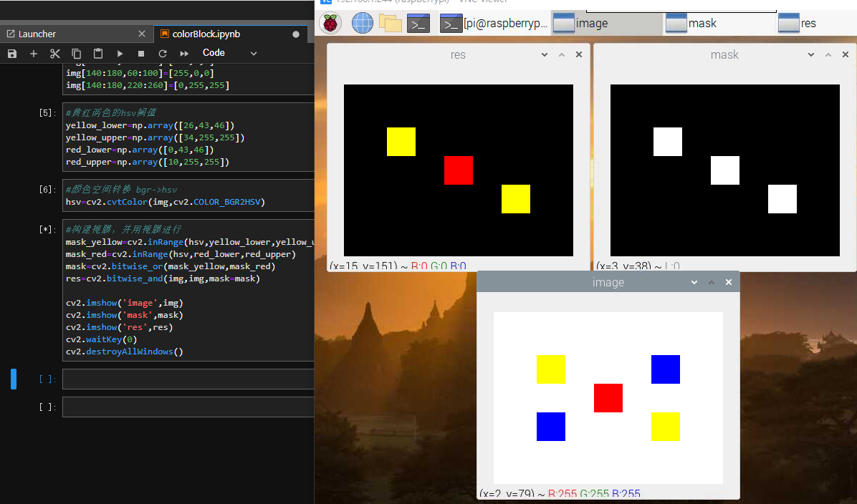Close the mask window
Screen dimensions: 857x504
tap(846, 54)
